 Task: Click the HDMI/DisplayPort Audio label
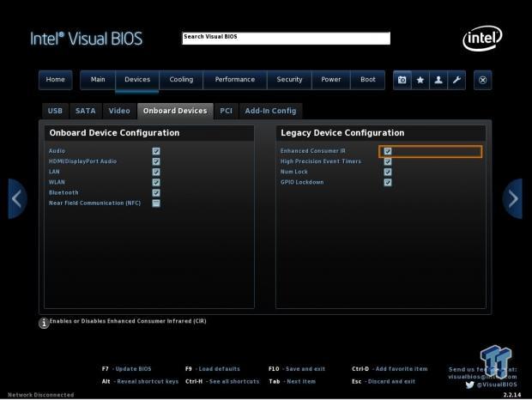(82, 161)
